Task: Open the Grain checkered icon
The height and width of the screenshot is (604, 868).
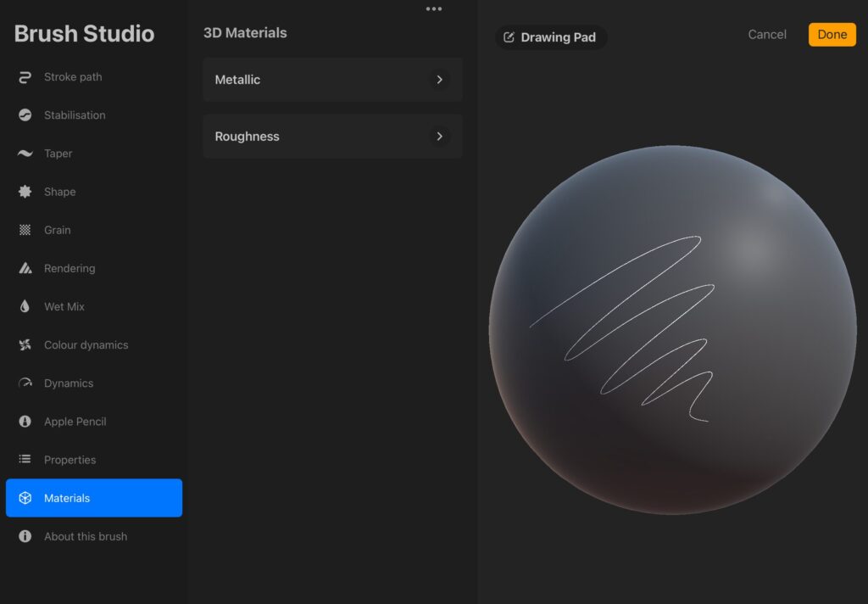Action: [x=25, y=230]
